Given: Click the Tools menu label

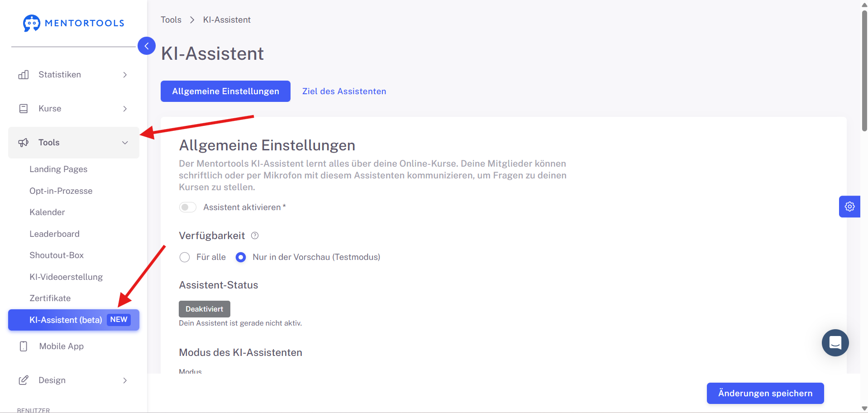Looking at the screenshot, I should (x=49, y=143).
